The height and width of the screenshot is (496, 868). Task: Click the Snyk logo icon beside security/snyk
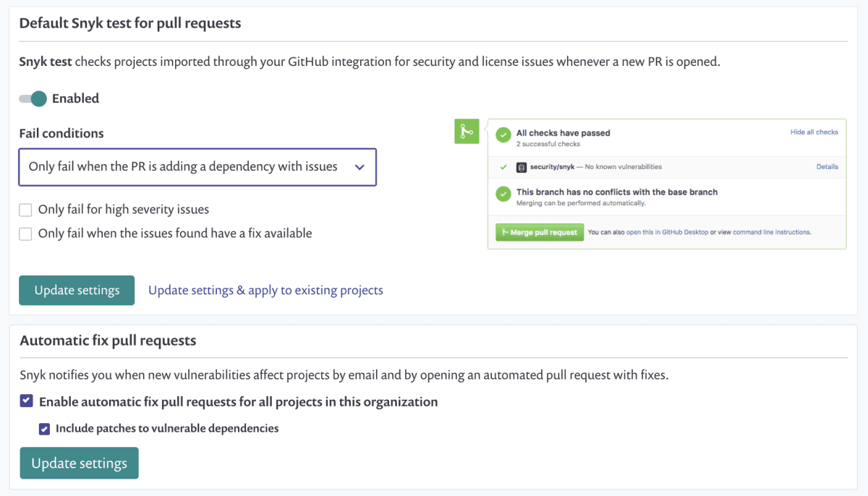coord(521,167)
